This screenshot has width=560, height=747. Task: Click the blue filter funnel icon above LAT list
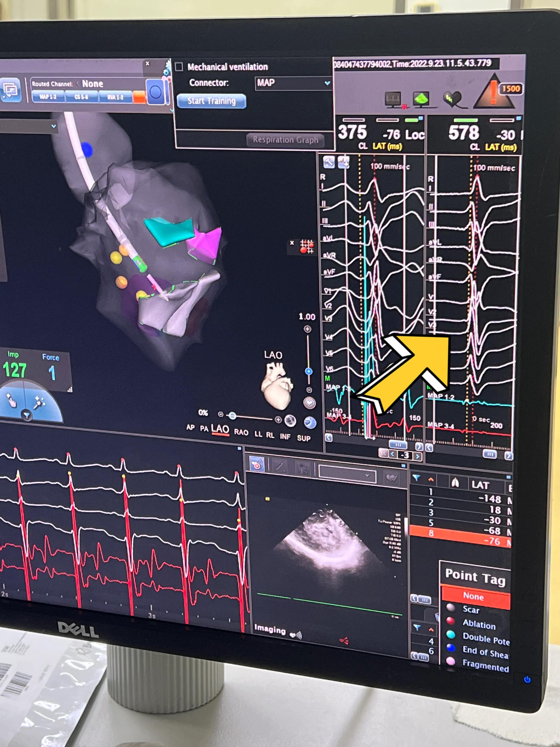pos(416,478)
